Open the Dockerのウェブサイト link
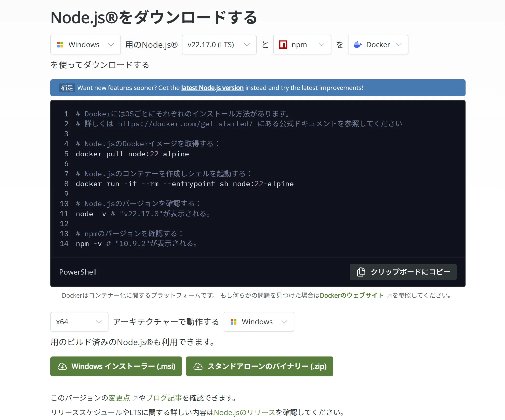505x420 pixels. pyautogui.click(x=352, y=295)
